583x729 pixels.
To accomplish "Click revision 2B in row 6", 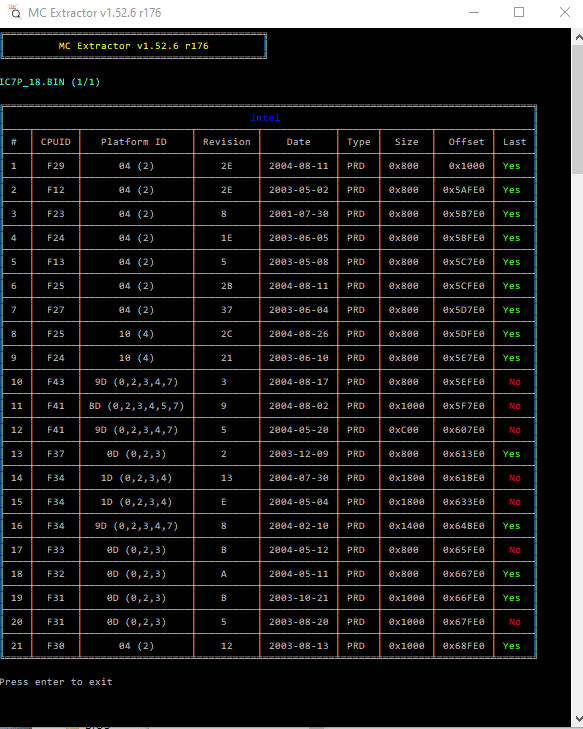I will (x=226, y=286).
